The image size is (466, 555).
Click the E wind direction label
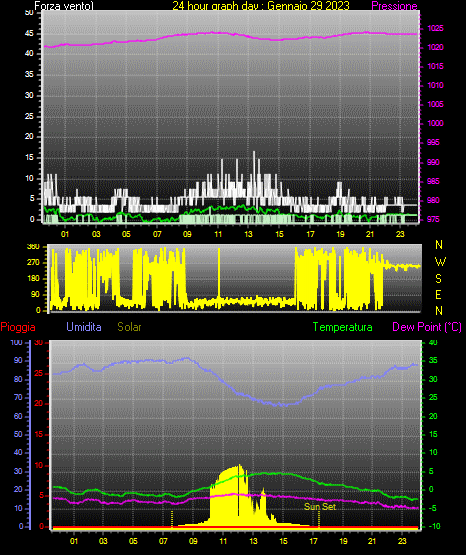pyautogui.click(x=438, y=294)
